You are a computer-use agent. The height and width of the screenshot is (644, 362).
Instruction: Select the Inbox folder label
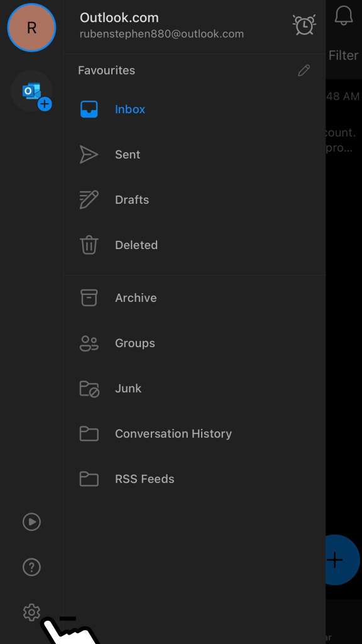point(130,109)
